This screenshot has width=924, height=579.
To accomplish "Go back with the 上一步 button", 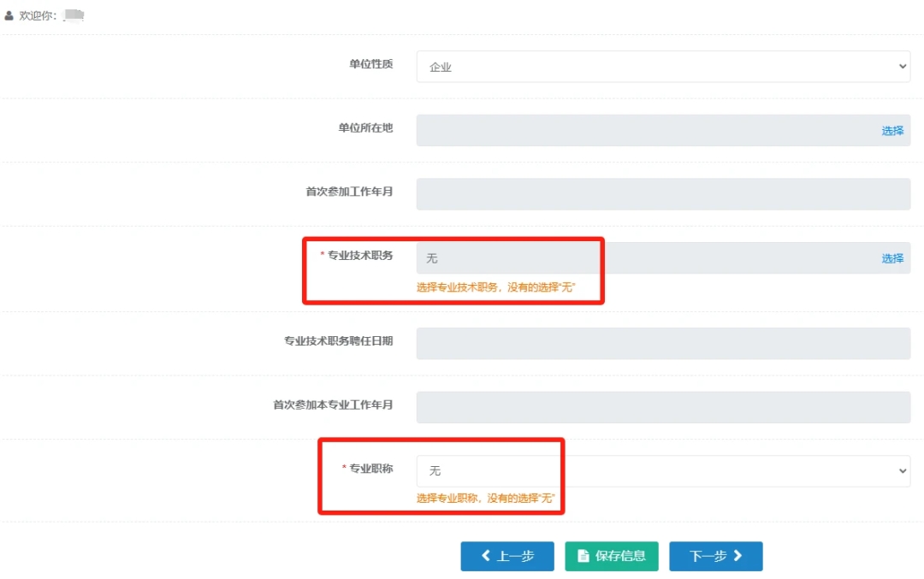I will [x=507, y=556].
